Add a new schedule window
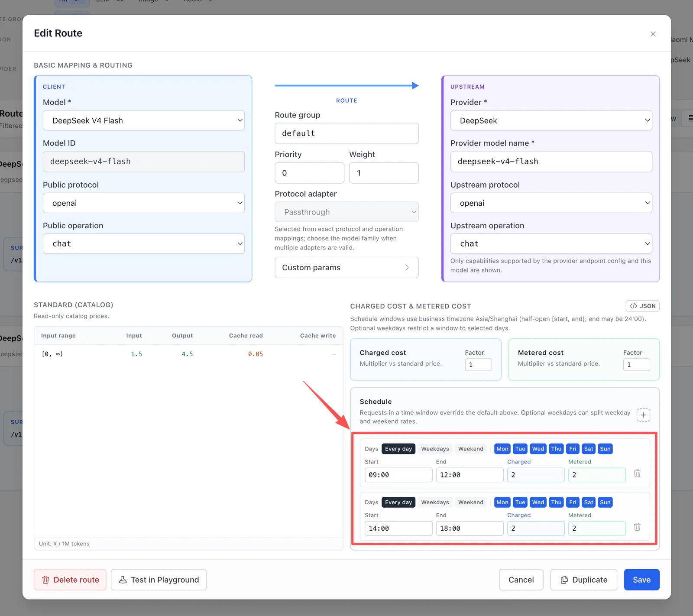This screenshot has width=693, height=616. (x=643, y=415)
